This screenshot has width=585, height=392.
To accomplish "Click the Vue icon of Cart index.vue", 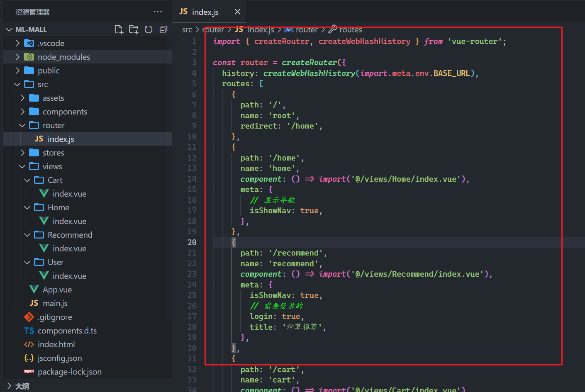I will click(x=44, y=194).
